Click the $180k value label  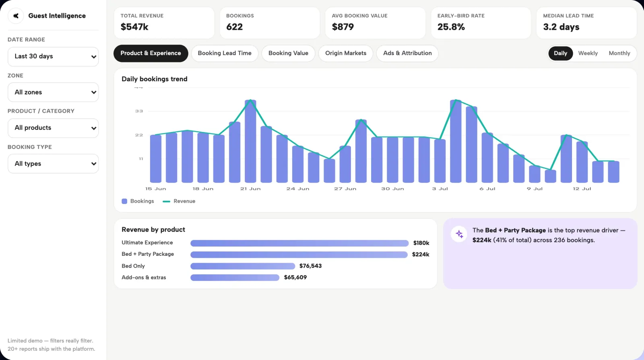coord(421,243)
